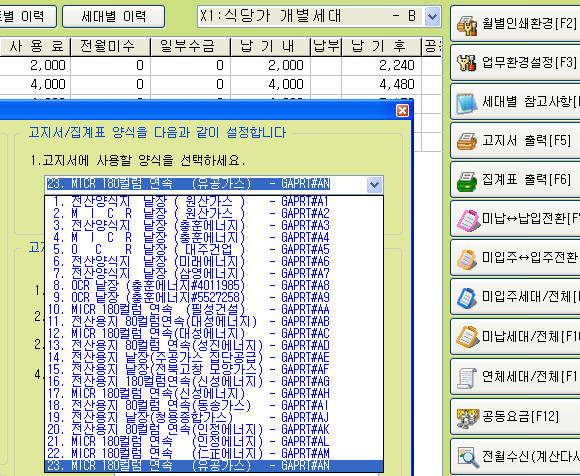Click the green 집계표 출력[F6] printer icon
Image resolution: width=580 pixels, height=476 pixels.
467,181
